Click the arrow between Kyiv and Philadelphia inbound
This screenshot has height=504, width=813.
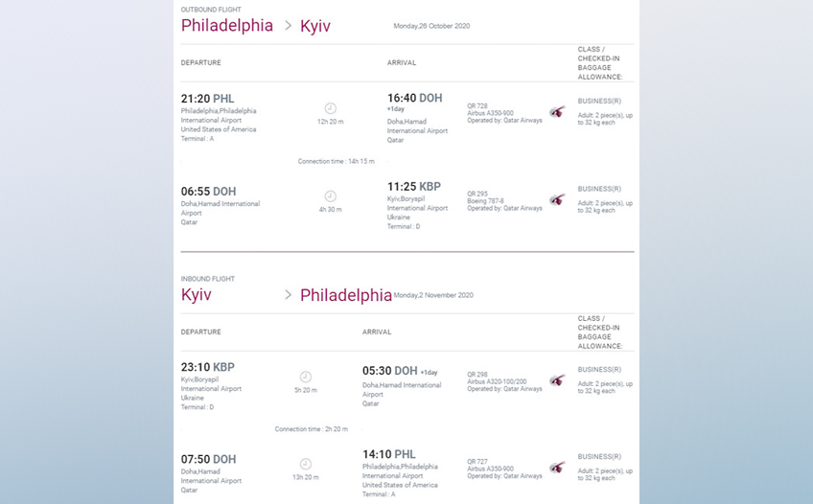[289, 295]
